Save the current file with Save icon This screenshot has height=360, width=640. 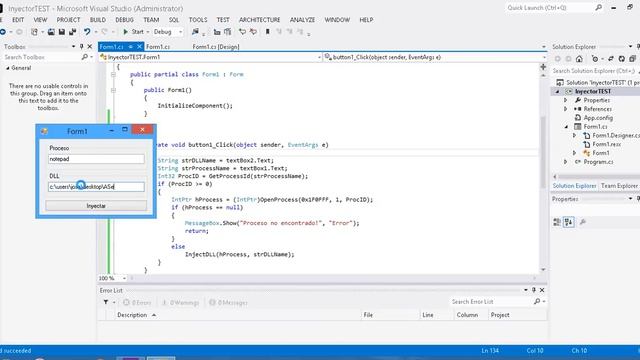[x=62, y=32]
